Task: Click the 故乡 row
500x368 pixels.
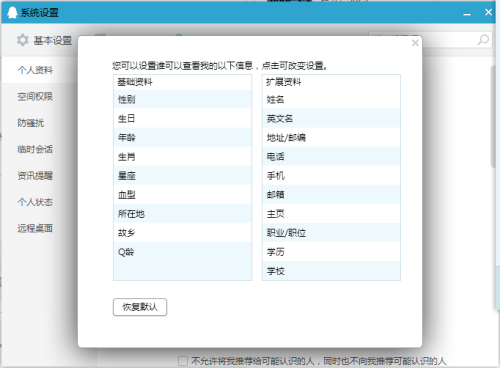Action: click(x=182, y=233)
